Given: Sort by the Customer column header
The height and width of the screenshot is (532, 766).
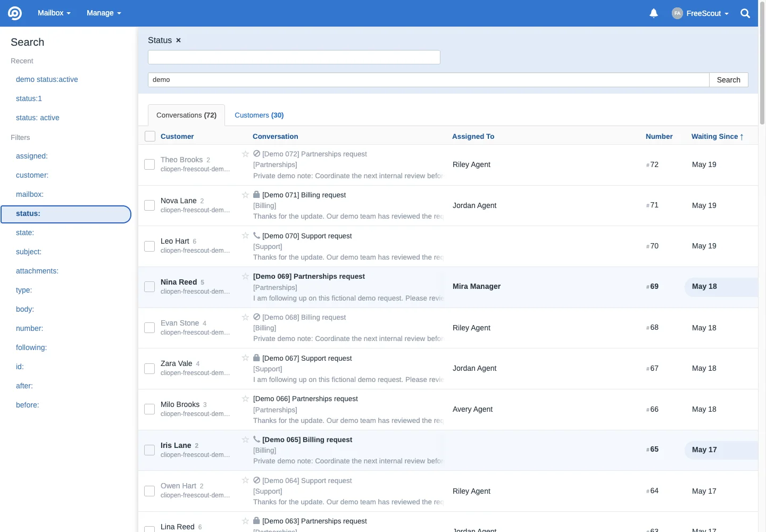Looking at the screenshot, I should [177, 136].
